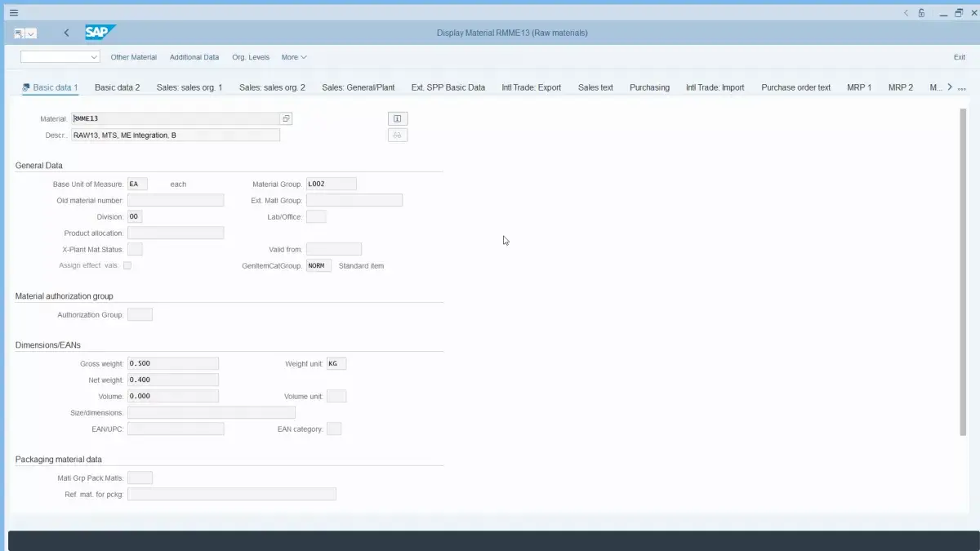Screen dimensions: 980x551
Task: Click the EAN category field
Action: (334, 429)
